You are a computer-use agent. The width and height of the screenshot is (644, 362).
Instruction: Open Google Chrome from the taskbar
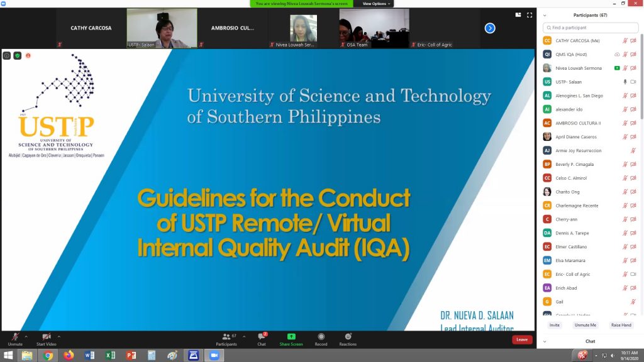48,356
